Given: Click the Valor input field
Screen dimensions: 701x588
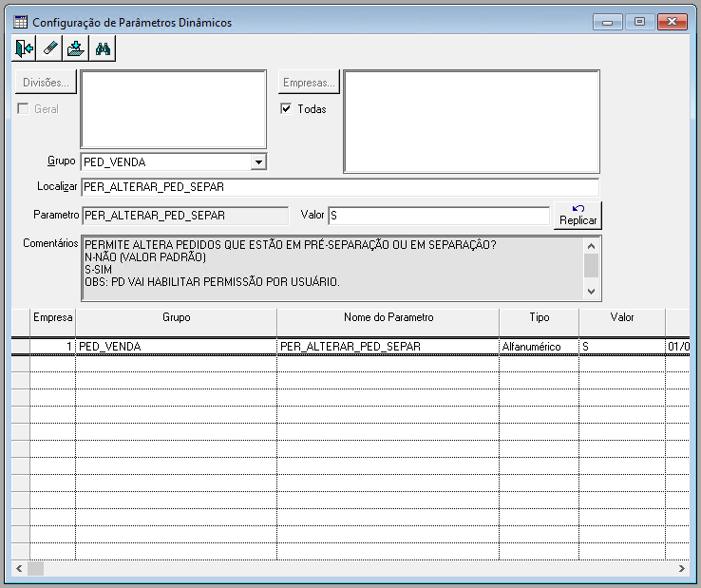Looking at the screenshot, I should pyautogui.click(x=439, y=216).
